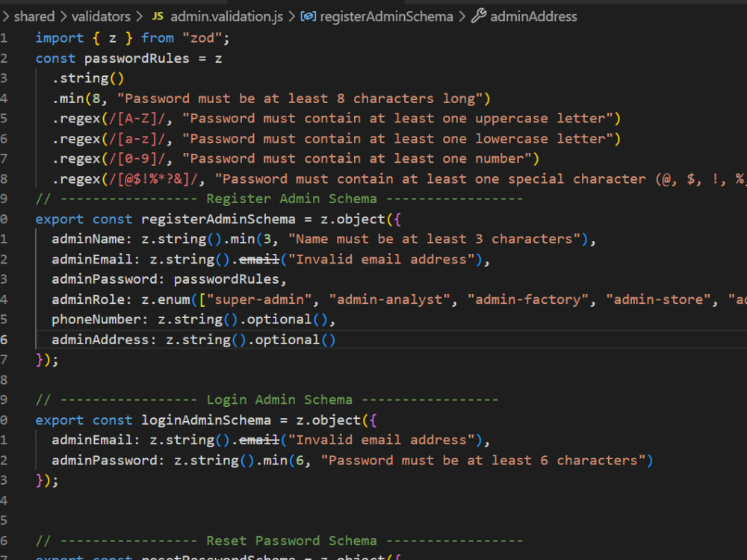The height and width of the screenshot is (560, 747).
Task: Open the admin.validation.js breadcrumb item
Action: pos(227,16)
